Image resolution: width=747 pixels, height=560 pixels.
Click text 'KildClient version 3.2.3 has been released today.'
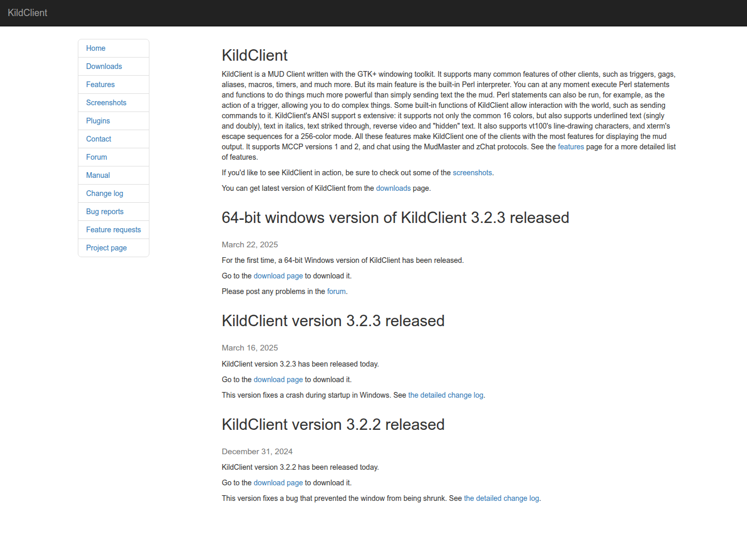tap(300, 364)
